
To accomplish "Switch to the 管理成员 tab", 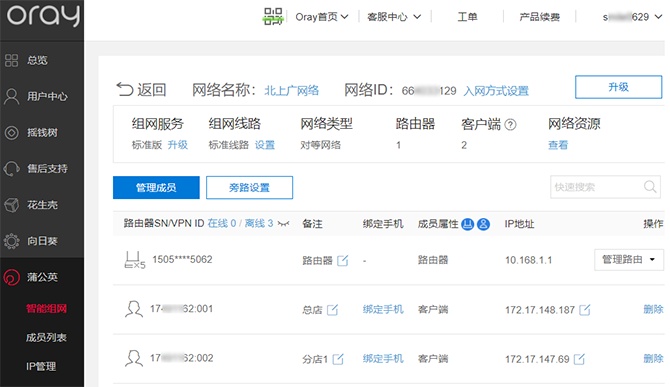I will tap(156, 188).
